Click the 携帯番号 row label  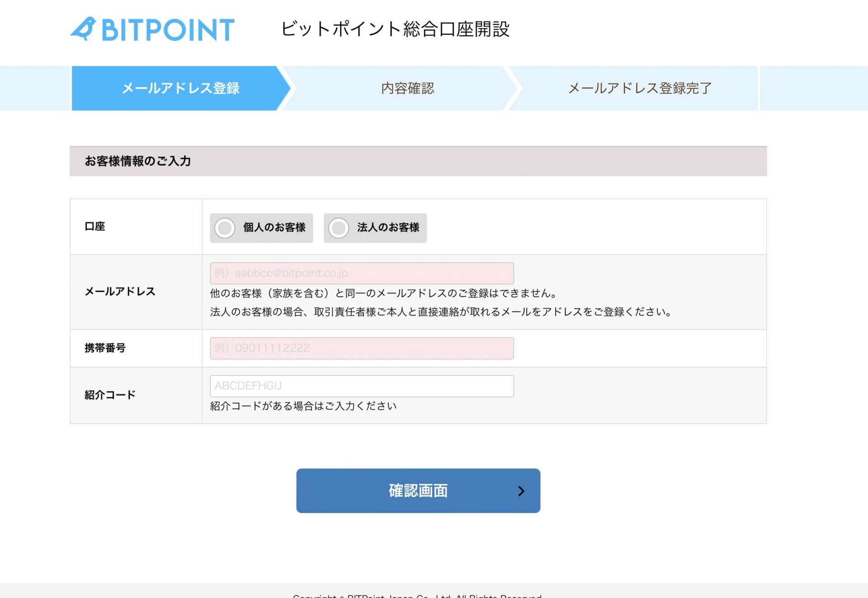(105, 348)
